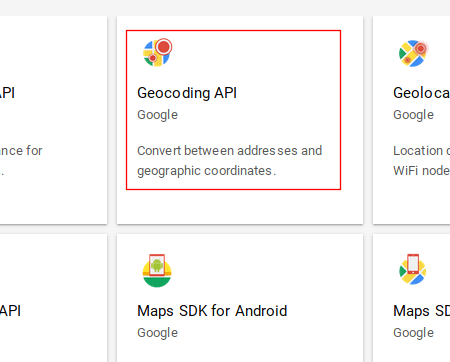Image resolution: width=450 pixels, height=362 pixels.
Task: Click Google label under Maps SDK for Android
Action: point(158,333)
